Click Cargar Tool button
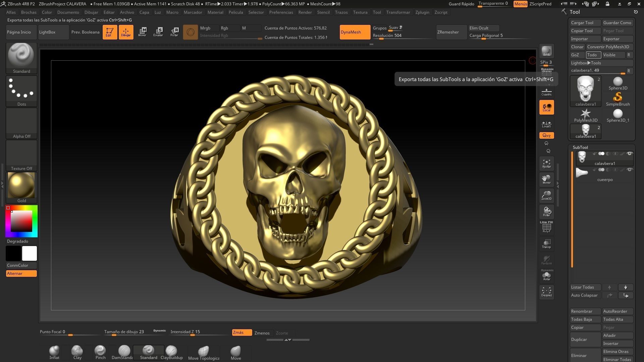The width and height of the screenshot is (644, 362). 585,23
